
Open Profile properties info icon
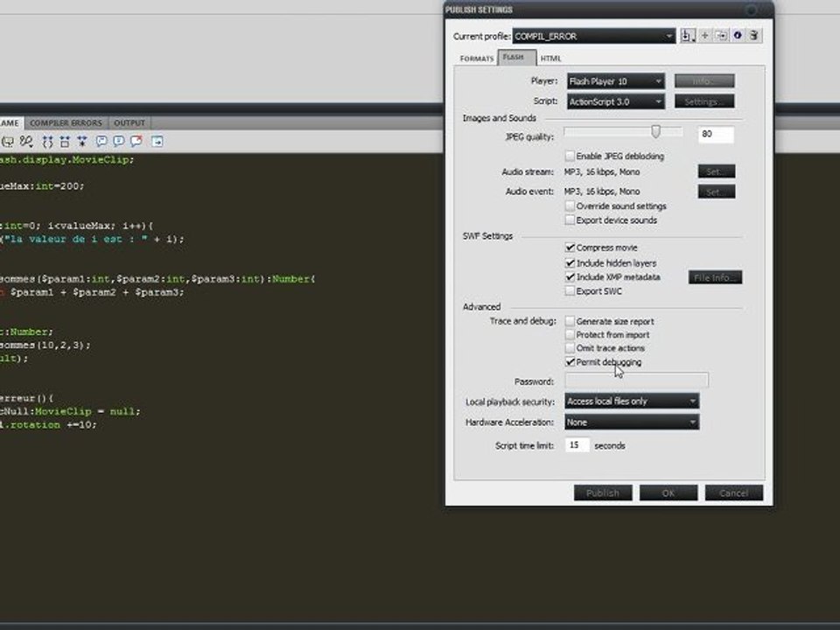[x=738, y=35]
